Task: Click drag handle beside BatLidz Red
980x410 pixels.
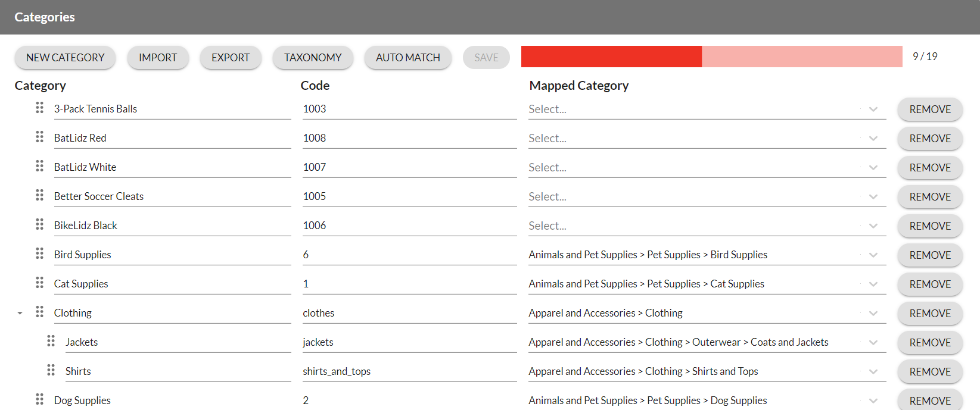Action: [39, 137]
